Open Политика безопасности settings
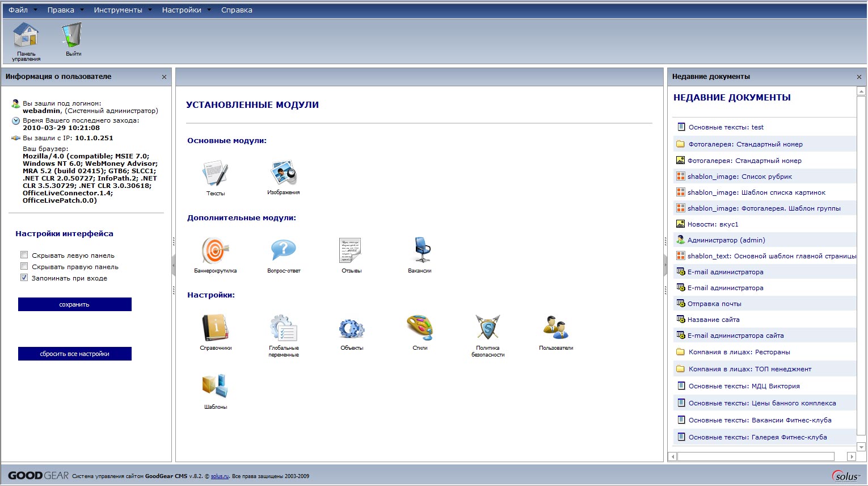This screenshot has height=486, width=868. [x=488, y=336]
